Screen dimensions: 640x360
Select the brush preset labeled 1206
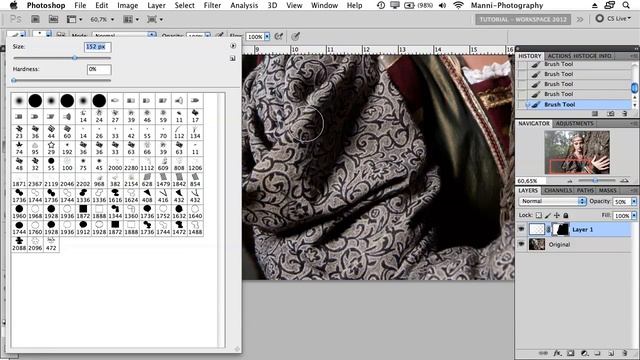tap(195, 164)
